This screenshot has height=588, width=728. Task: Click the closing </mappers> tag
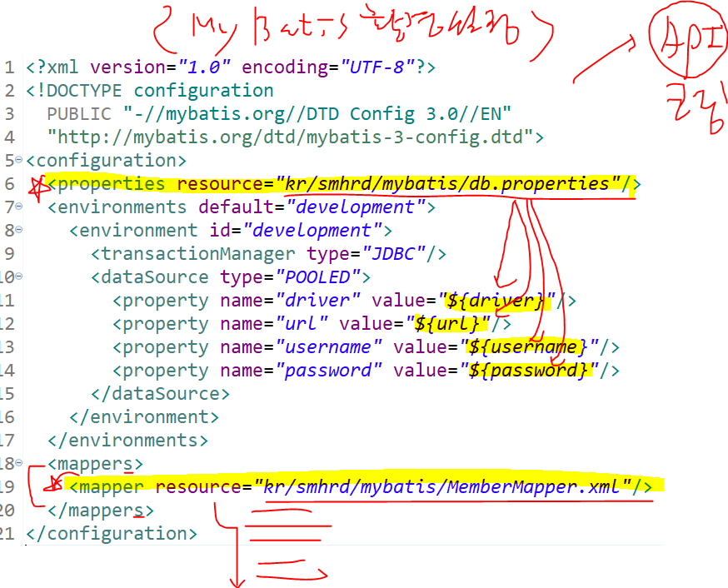pos(101,511)
